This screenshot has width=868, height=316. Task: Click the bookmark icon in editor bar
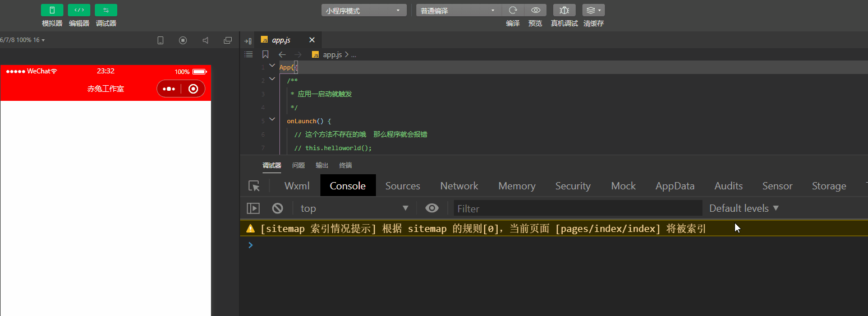pos(265,54)
